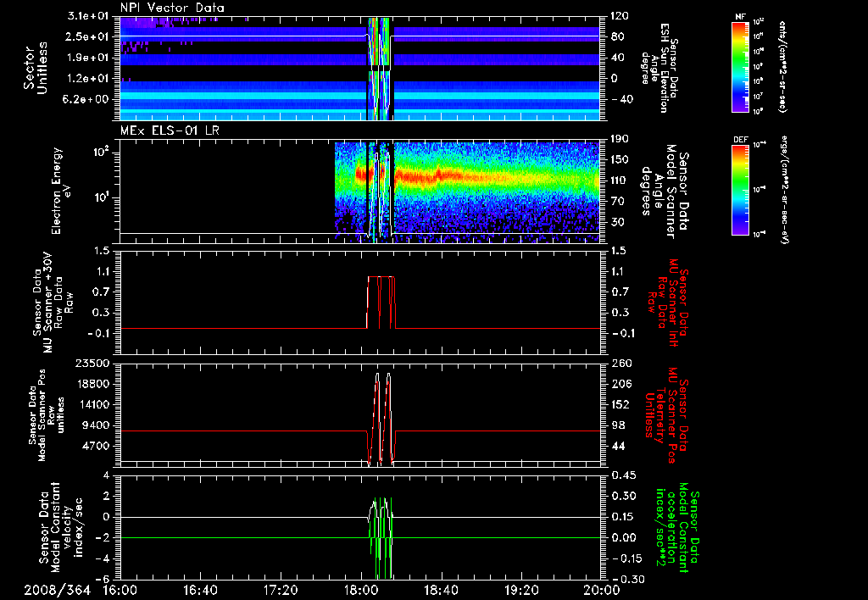
Task: Click the 2008/364 date label
Action: tap(58, 590)
